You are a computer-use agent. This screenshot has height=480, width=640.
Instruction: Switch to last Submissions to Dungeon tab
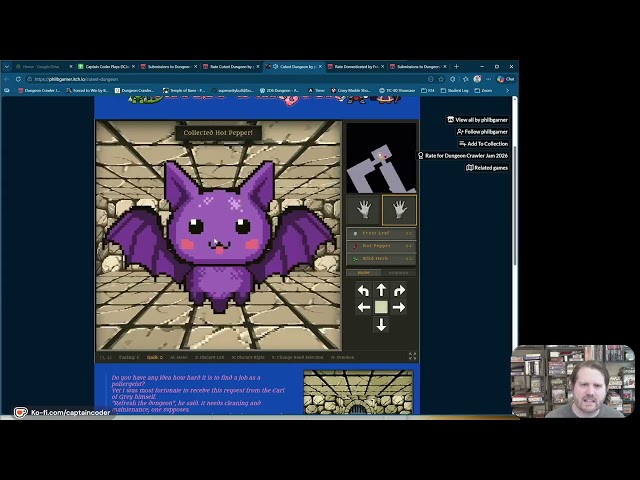[418, 67]
